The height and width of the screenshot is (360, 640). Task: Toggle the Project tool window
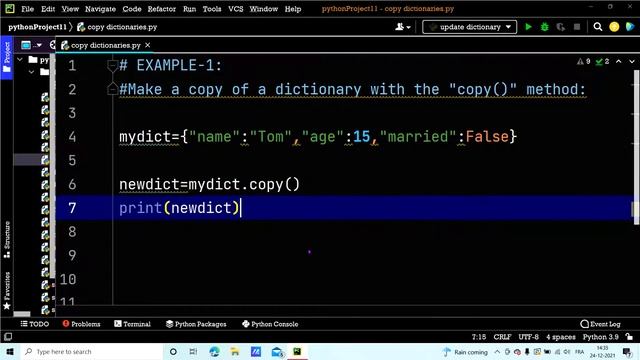pyautogui.click(x=7, y=57)
